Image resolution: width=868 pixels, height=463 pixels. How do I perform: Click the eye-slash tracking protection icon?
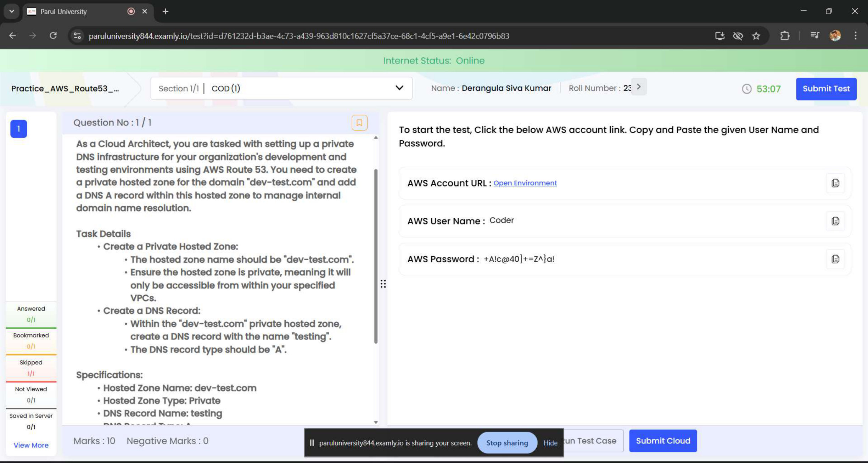[x=738, y=36]
